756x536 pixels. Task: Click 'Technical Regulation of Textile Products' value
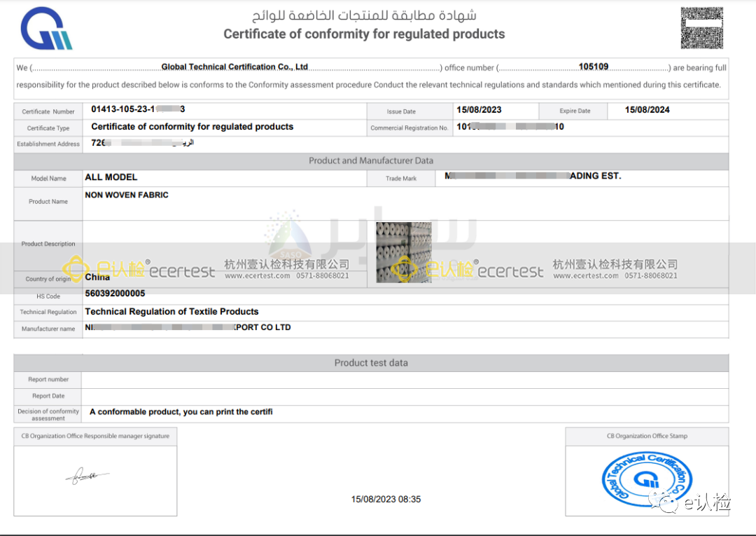[171, 312]
